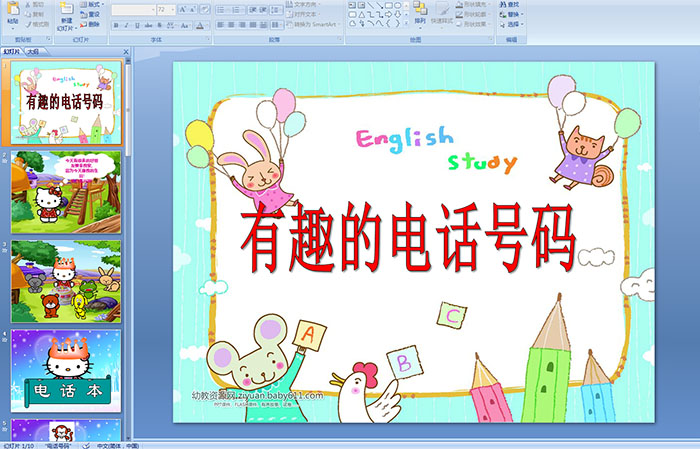
Task: Open the Clipboard (剪贴板) pane launcher
Action: 48,40
